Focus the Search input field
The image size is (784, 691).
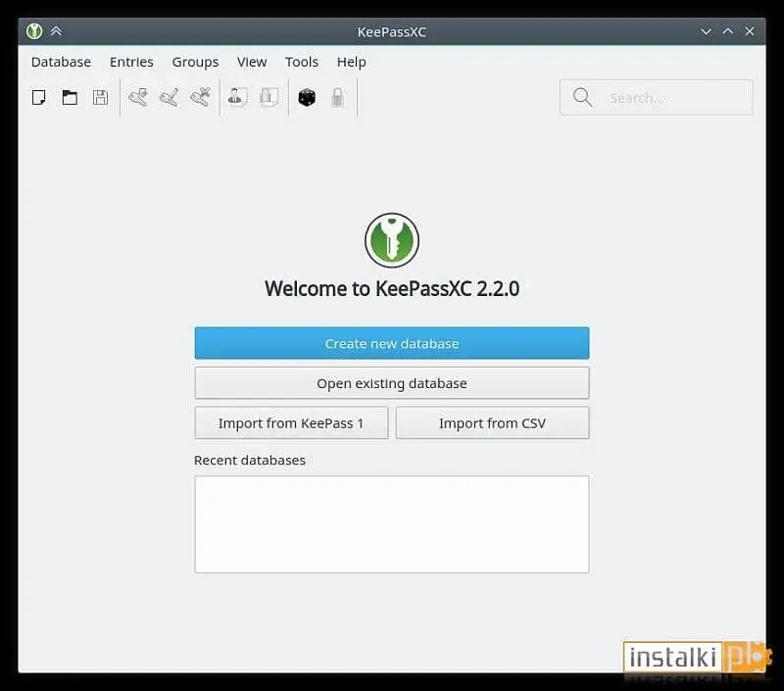tap(656, 97)
